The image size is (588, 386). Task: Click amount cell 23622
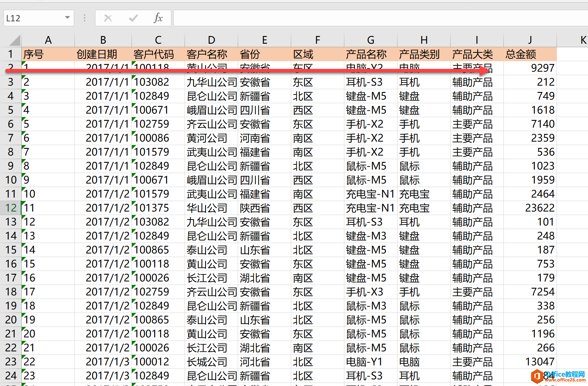pos(530,208)
